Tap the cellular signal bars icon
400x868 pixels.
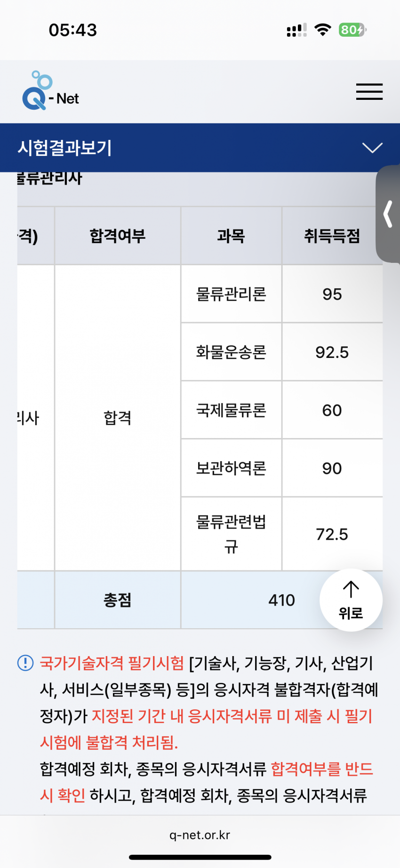[x=296, y=30]
